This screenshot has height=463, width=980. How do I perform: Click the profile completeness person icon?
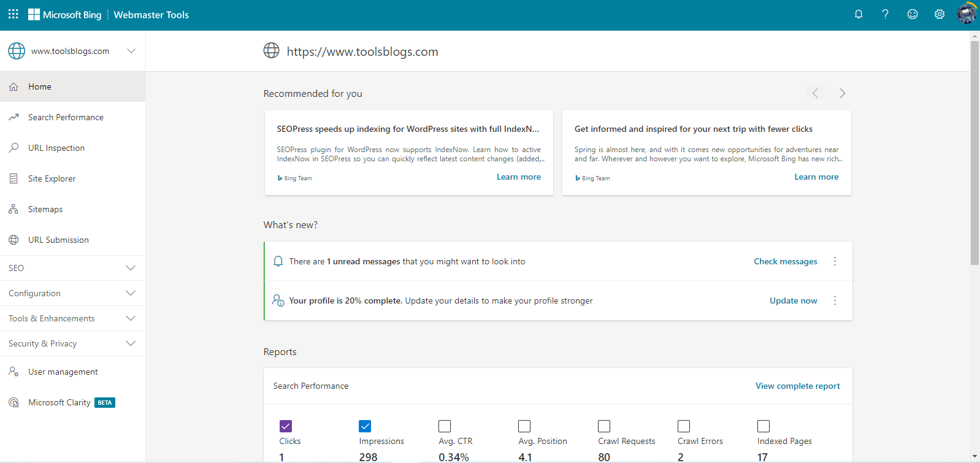(278, 300)
